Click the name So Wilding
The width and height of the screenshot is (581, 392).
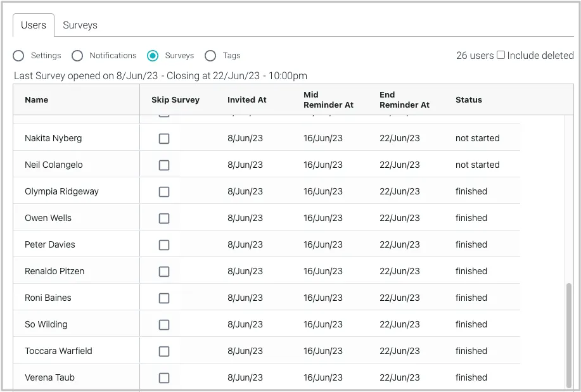point(46,325)
